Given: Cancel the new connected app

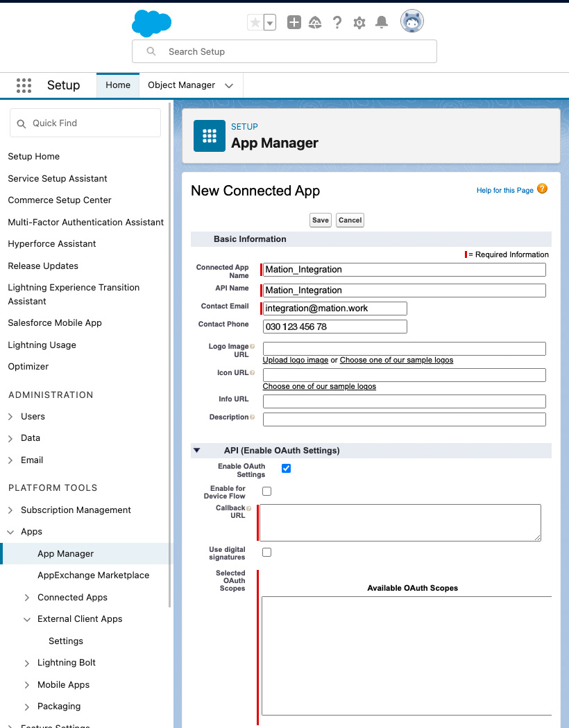Looking at the screenshot, I should point(350,220).
